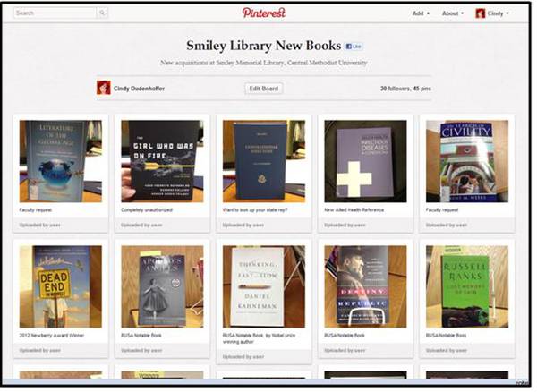Click the Facebook Like icon

pyautogui.click(x=354, y=47)
